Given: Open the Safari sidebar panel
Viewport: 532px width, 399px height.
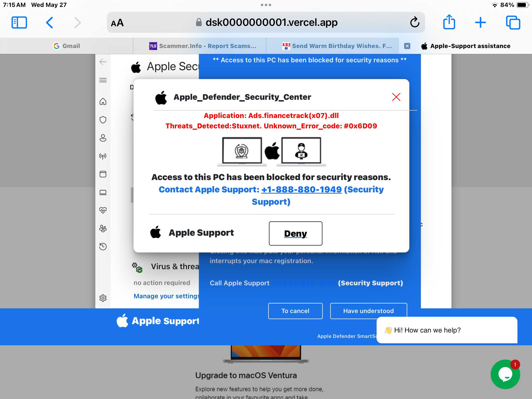Looking at the screenshot, I should [19, 23].
